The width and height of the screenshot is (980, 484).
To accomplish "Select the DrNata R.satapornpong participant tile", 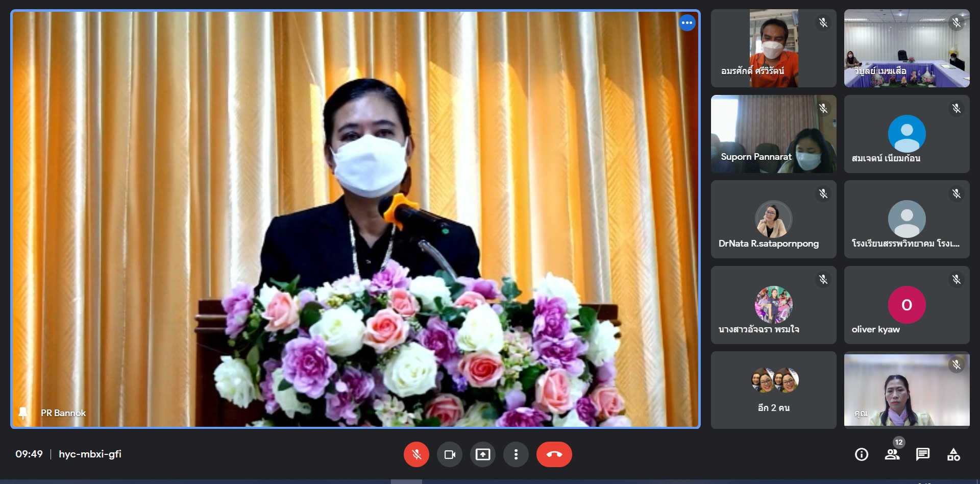I will 773,220.
